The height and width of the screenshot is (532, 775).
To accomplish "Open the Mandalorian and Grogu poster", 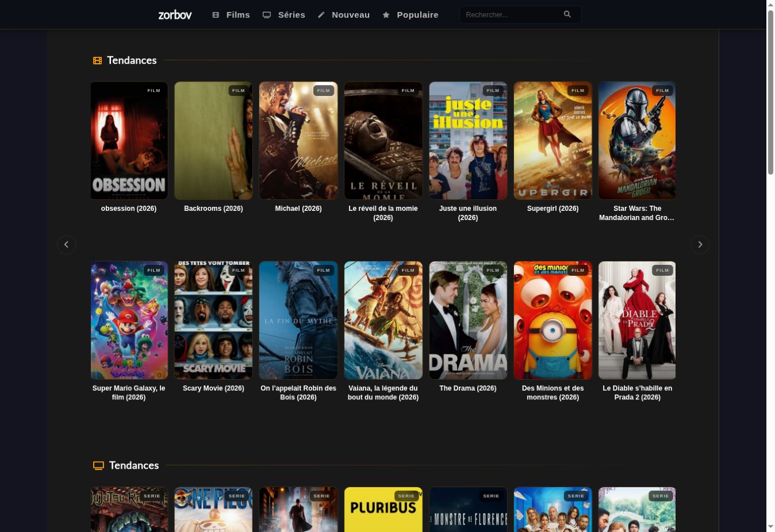I will 637,141.
